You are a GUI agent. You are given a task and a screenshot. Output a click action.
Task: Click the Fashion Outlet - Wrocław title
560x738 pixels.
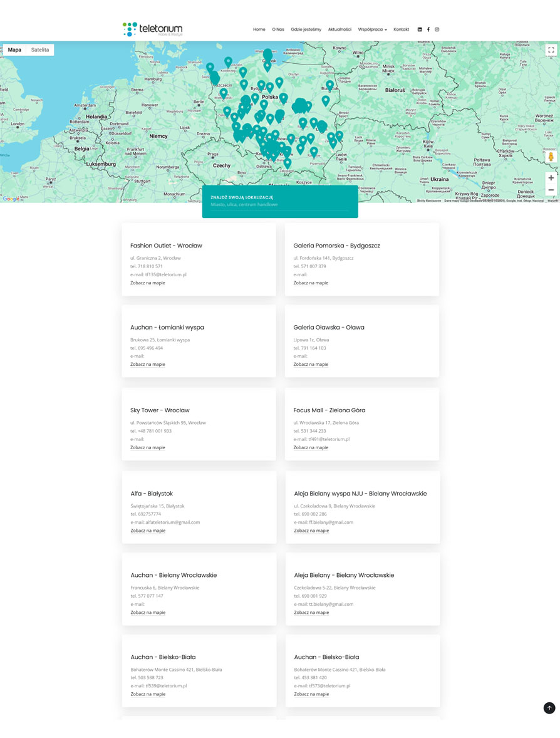166,246
